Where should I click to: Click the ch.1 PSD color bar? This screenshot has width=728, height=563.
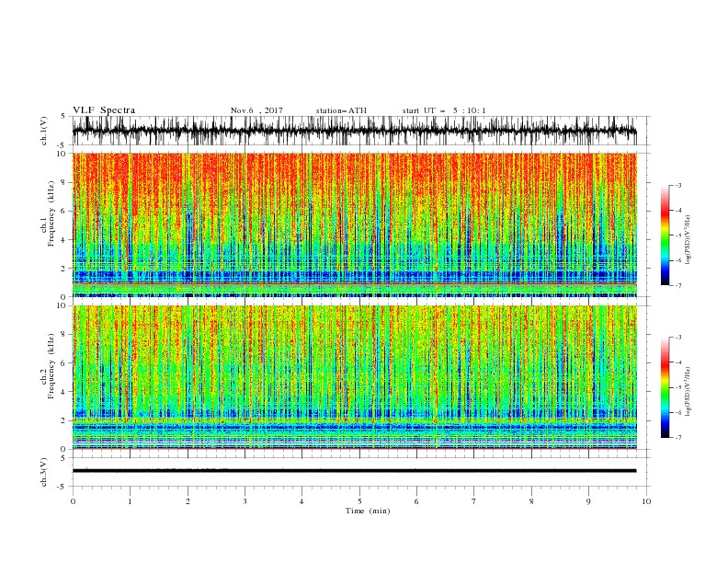click(x=665, y=236)
